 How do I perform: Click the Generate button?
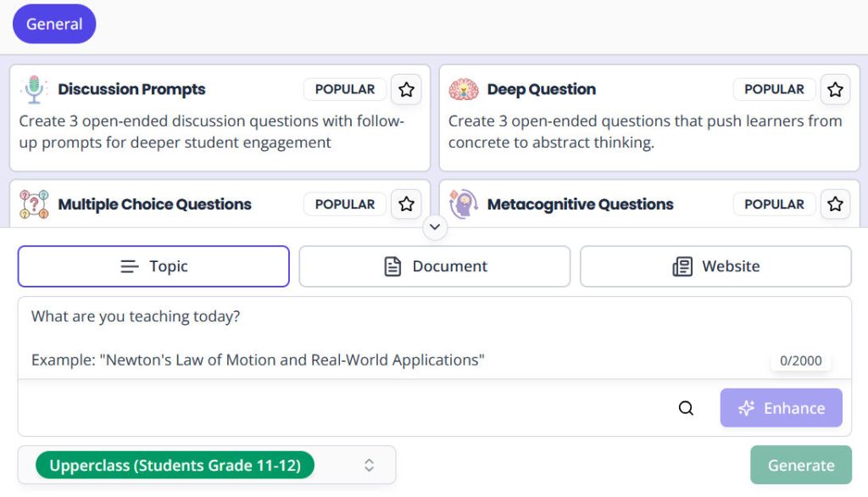coord(800,466)
